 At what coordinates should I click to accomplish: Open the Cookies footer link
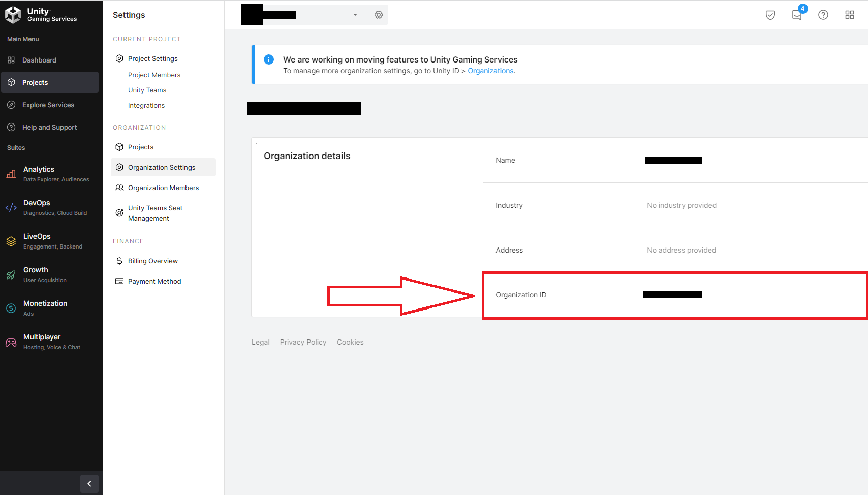pos(350,342)
